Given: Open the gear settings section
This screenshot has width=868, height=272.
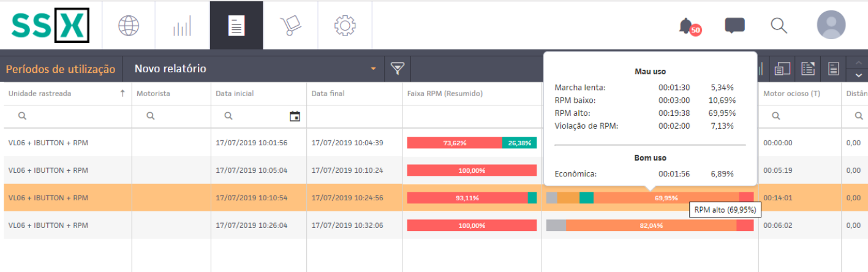Looking at the screenshot, I should click(x=345, y=25).
